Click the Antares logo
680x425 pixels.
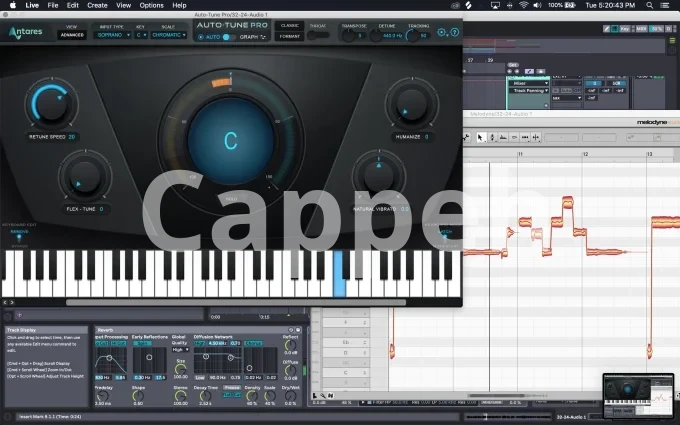pos(27,32)
